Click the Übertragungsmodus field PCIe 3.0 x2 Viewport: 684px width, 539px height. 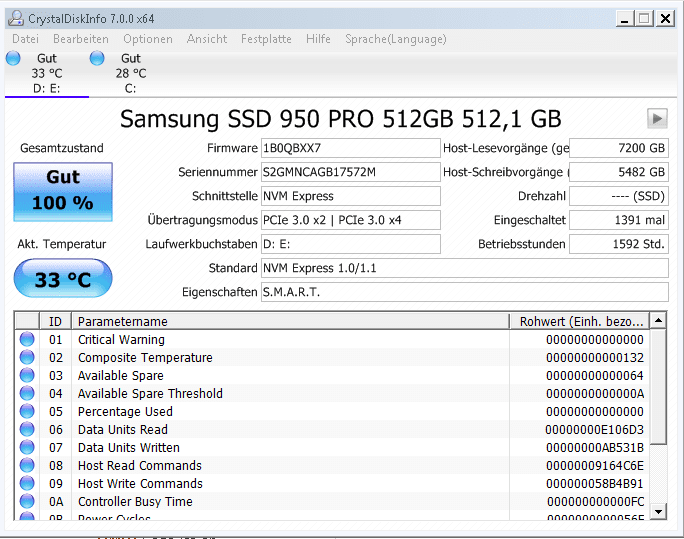351,220
